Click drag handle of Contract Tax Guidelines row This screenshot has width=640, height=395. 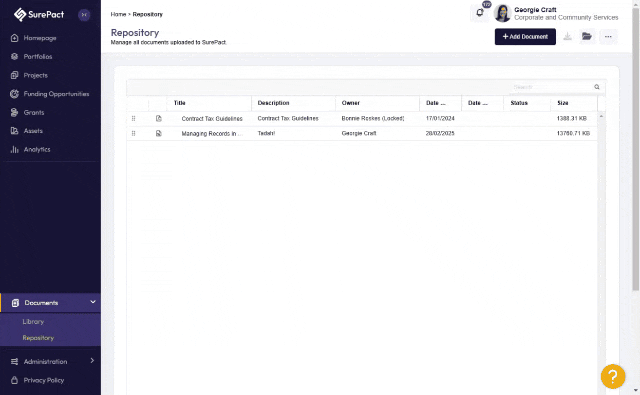pyautogui.click(x=133, y=119)
